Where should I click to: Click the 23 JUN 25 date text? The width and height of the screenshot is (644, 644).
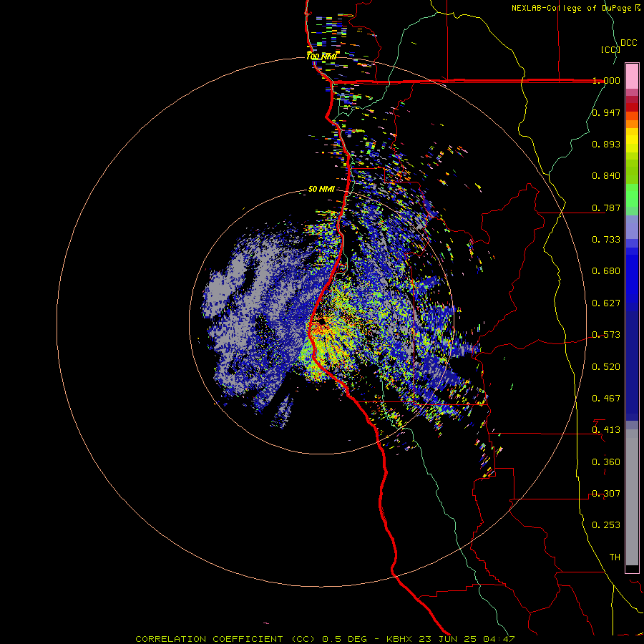[x=447, y=639]
